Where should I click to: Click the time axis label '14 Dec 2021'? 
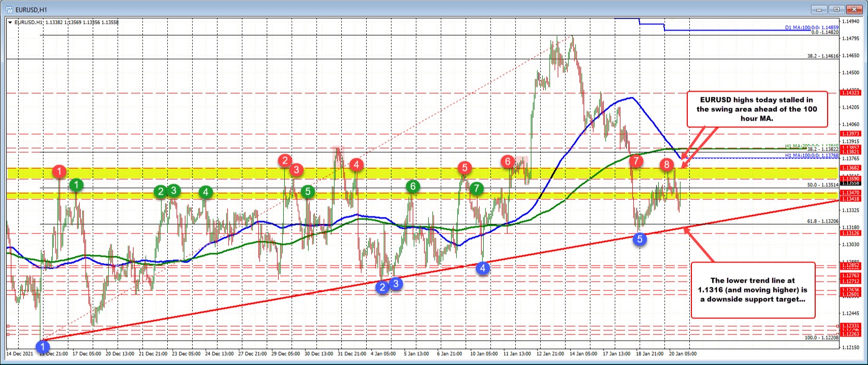pyautogui.click(x=20, y=354)
